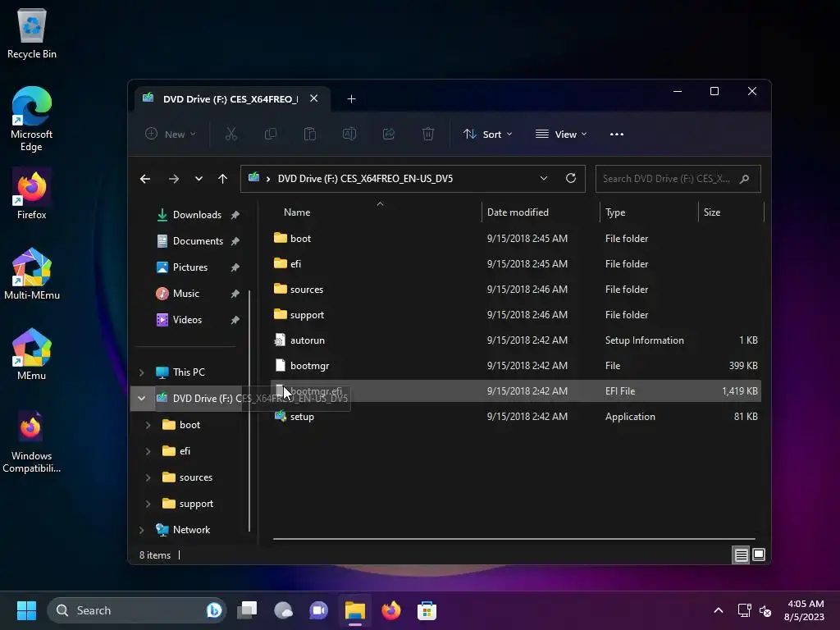Select Firefox desktop shortcut

point(32,194)
